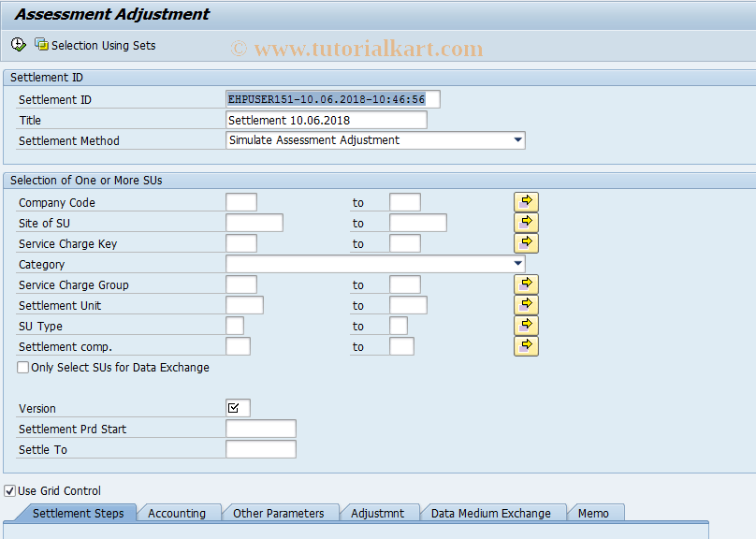Open Selection Using Sets
This screenshot has width=756, height=539.
96,45
